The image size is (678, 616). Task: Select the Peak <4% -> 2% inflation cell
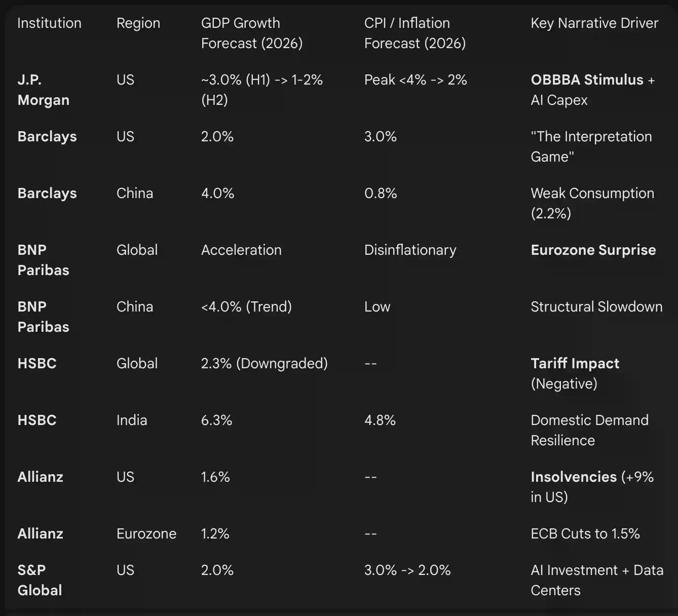coord(416,80)
